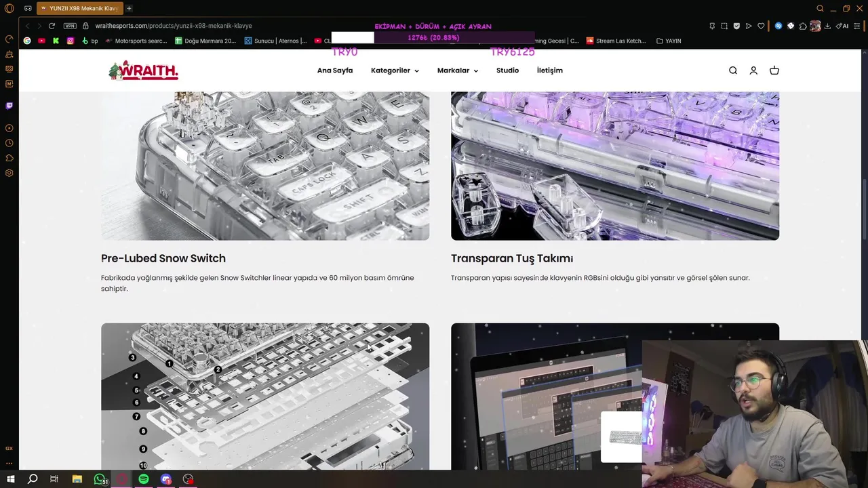Open the AI assistant button
The width and height of the screenshot is (868, 488).
tap(842, 26)
